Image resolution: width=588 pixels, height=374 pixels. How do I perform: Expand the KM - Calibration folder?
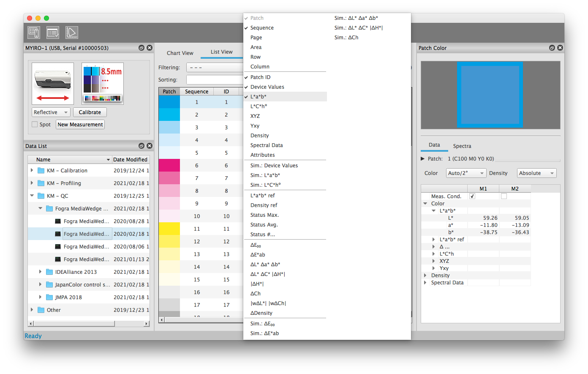pos(32,171)
